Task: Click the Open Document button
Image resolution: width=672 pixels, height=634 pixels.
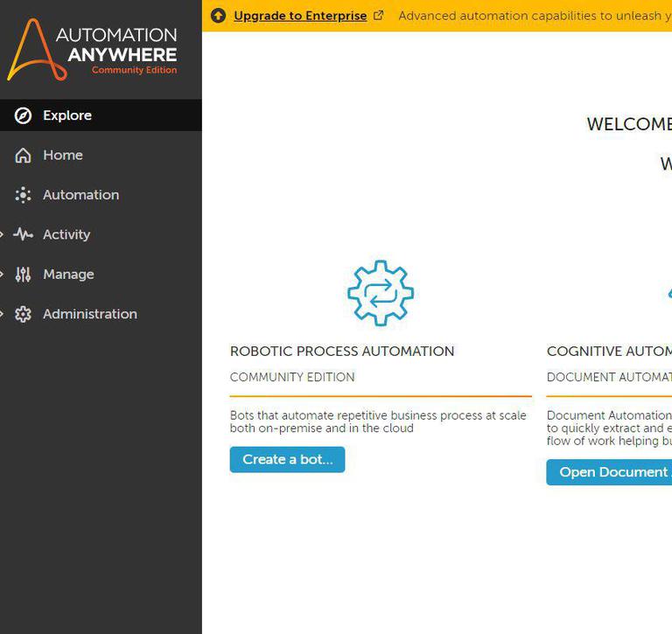Action: (x=609, y=472)
